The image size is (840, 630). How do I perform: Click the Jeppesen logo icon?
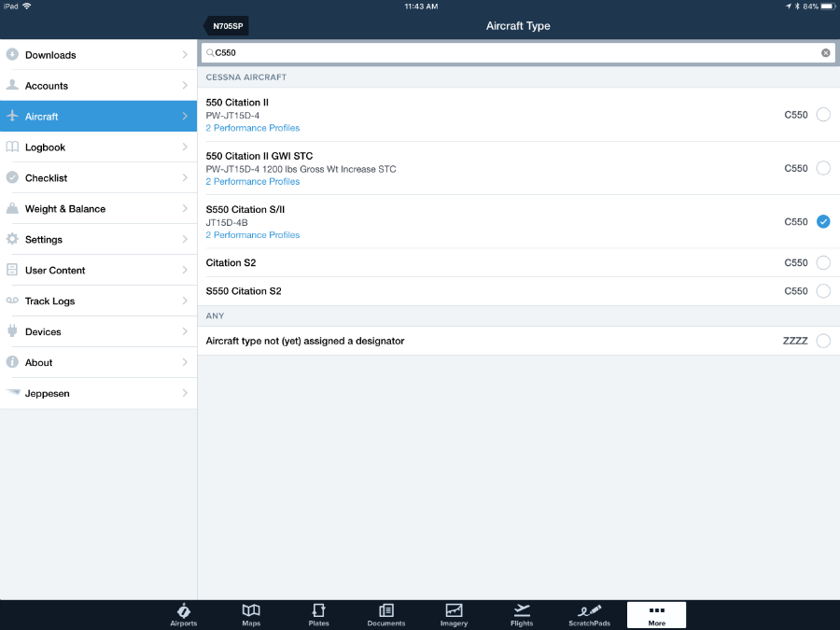click(x=13, y=393)
